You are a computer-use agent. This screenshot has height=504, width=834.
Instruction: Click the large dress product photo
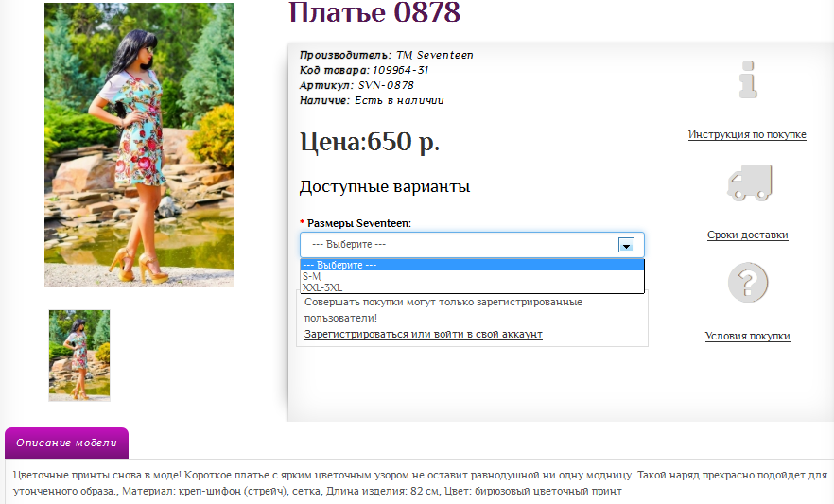pos(139,145)
